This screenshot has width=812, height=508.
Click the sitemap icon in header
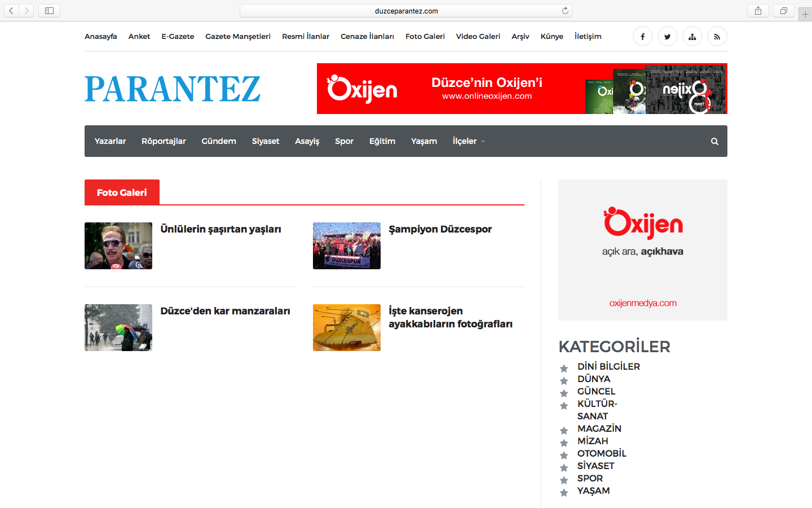[692, 37]
